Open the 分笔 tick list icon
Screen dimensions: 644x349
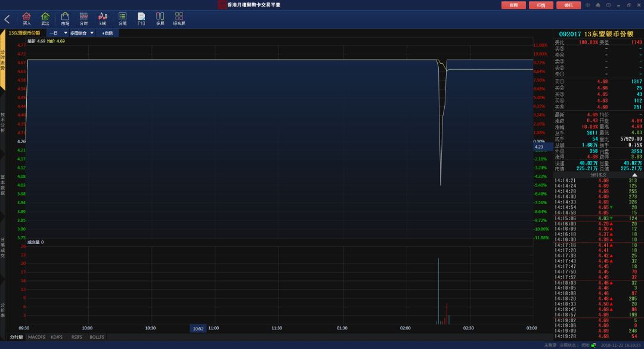click(122, 18)
